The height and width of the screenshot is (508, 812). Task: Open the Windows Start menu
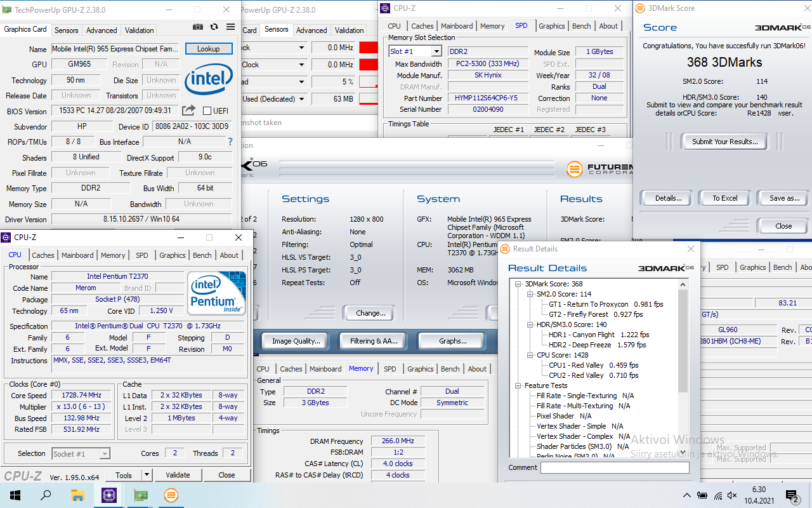(x=15, y=495)
